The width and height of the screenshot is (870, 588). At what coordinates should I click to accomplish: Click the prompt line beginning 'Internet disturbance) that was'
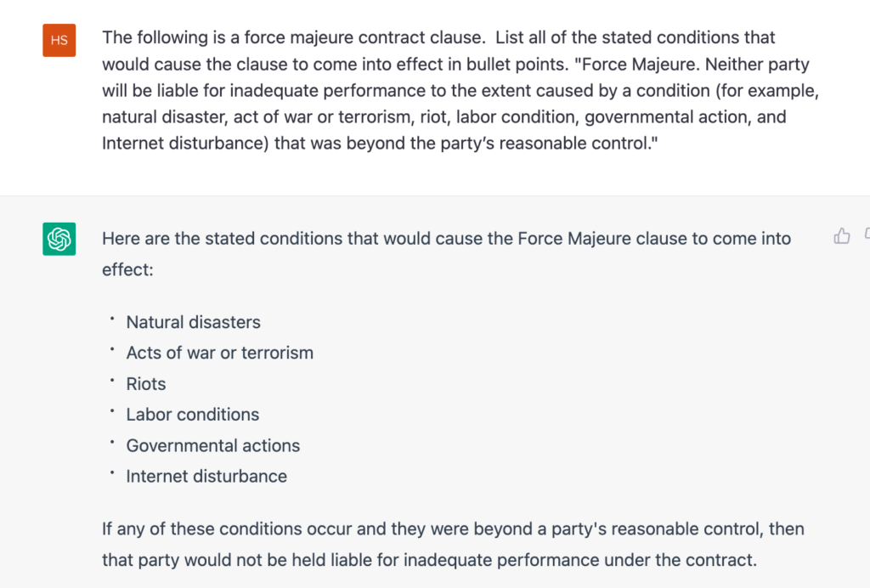380,143
